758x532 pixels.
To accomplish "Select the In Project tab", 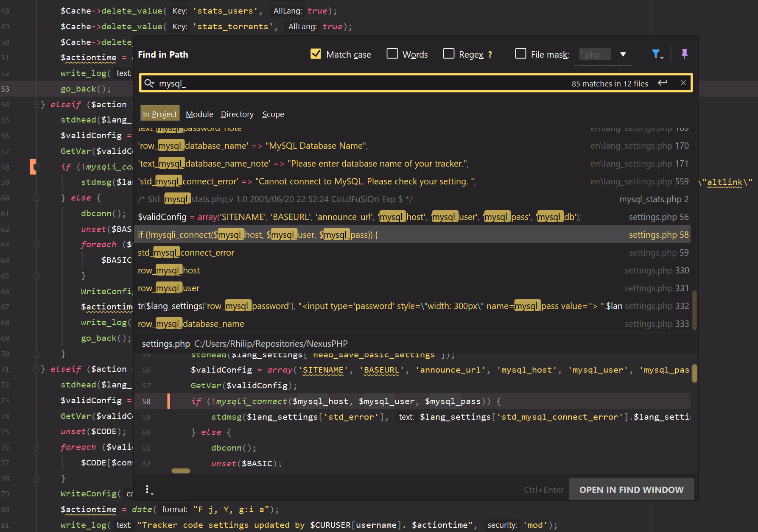I will point(160,114).
